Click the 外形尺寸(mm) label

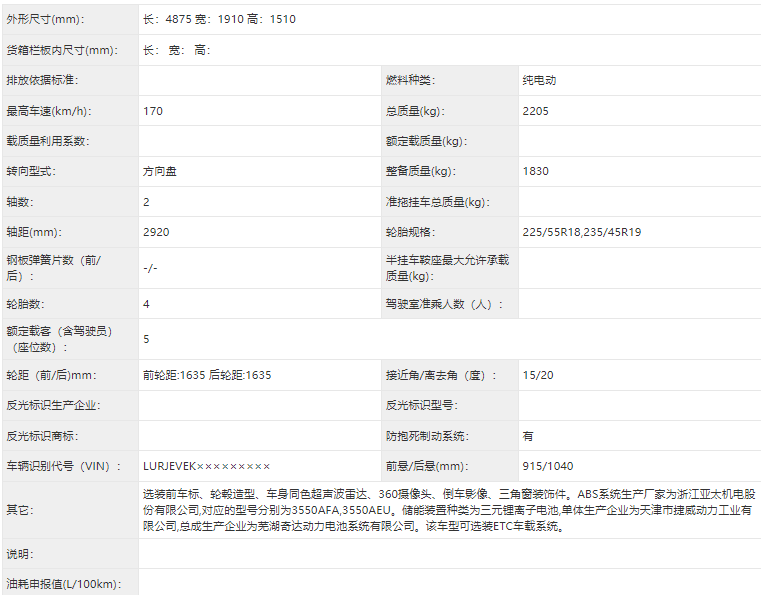[x=45, y=19]
